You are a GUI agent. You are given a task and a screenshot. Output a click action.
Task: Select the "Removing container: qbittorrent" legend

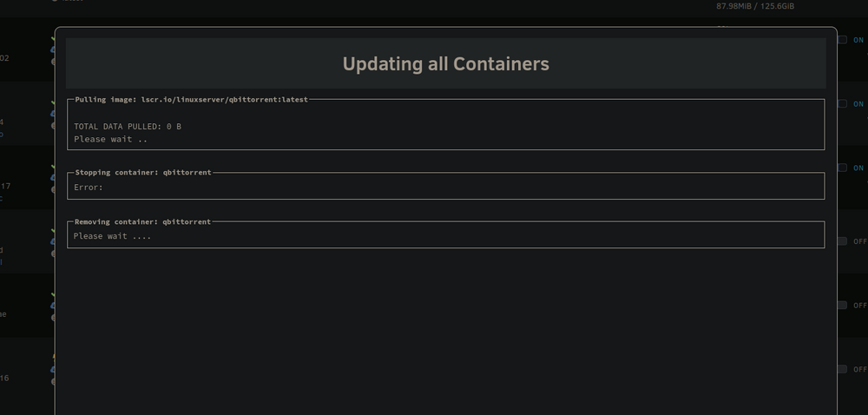coord(143,222)
